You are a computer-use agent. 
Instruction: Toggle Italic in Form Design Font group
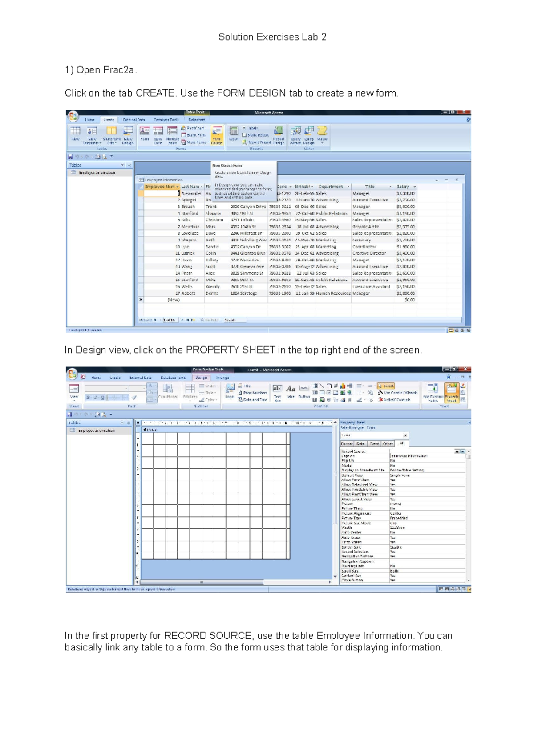point(95,398)
